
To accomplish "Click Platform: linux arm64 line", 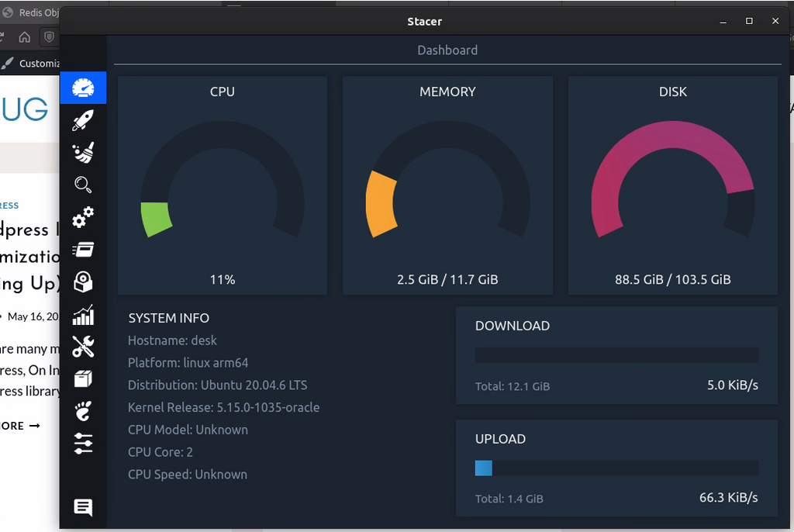I will pyautogui.click(x=188, y=363).
